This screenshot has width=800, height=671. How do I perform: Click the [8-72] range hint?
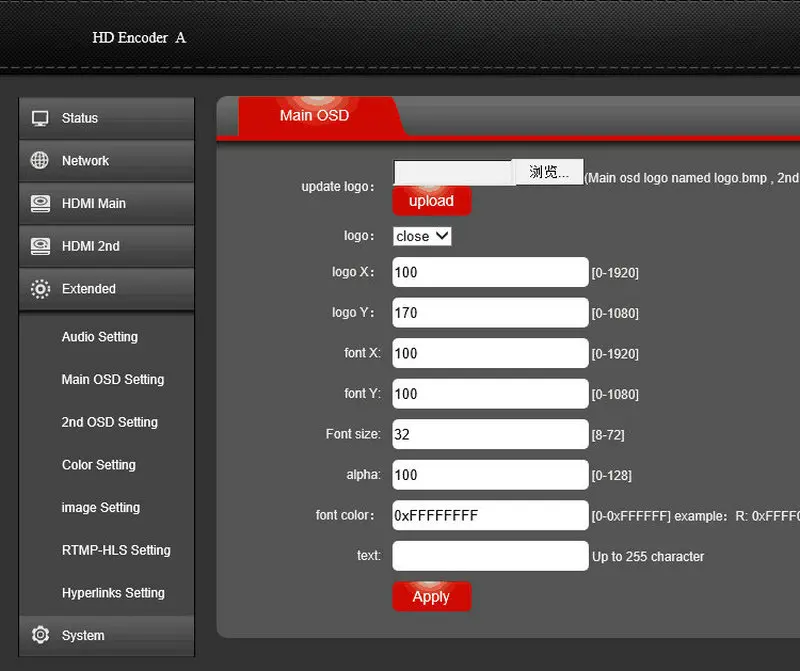[x=608, y=435]
